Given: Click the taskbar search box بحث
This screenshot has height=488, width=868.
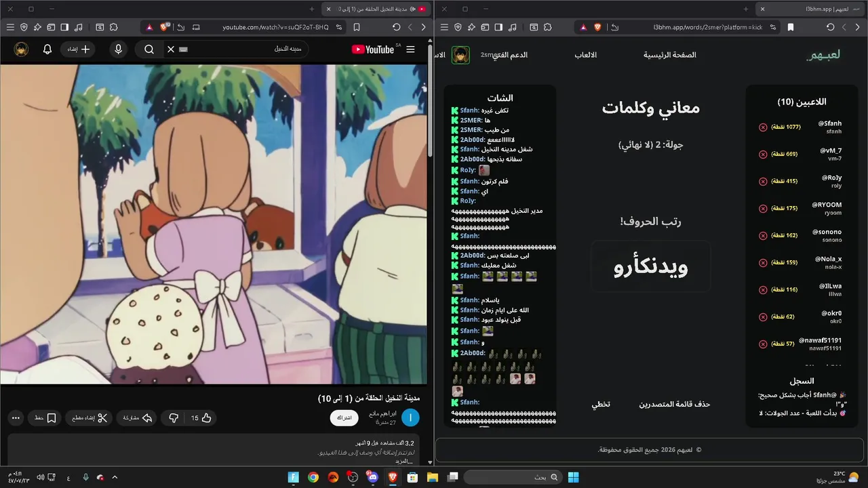Looking at the screenshot, I should click(514, 477).
